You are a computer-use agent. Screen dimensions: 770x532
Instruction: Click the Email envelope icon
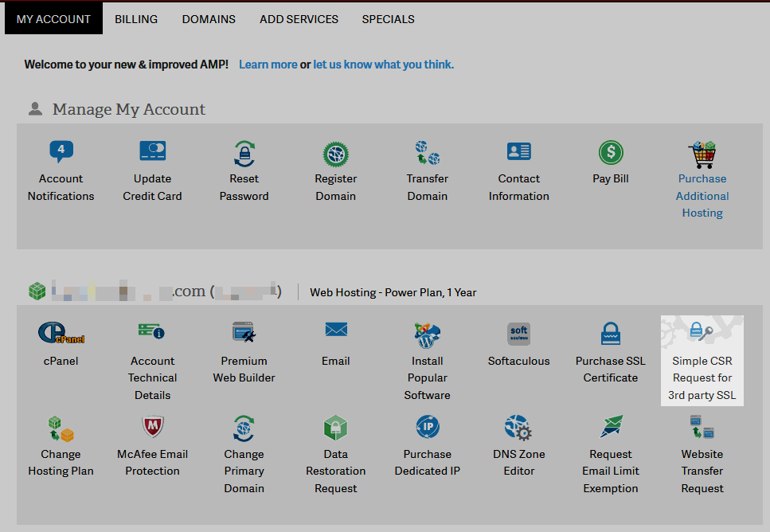pos(335,330)
